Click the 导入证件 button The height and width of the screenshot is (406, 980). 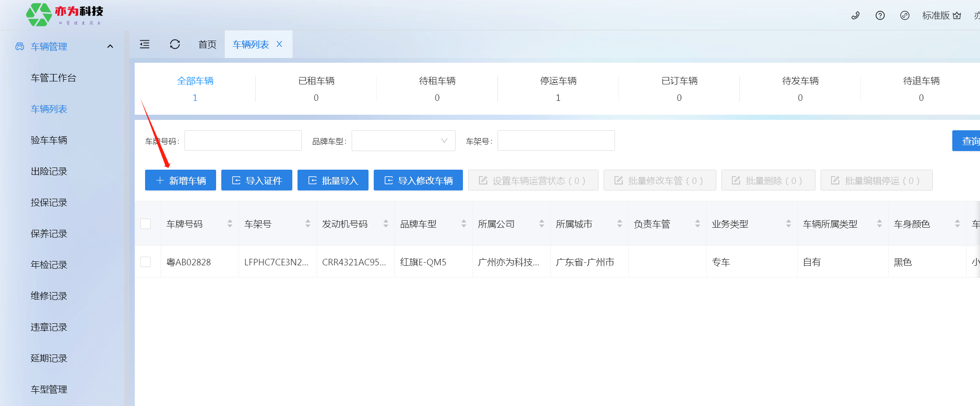[256, 180]
